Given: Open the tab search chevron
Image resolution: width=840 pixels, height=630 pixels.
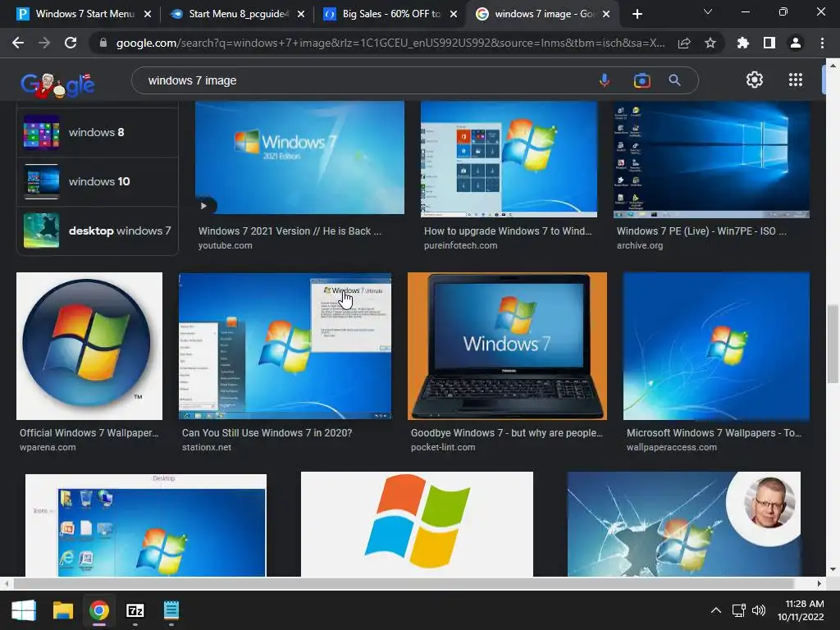Looking at the screenshot, I should tap(708, 11).
